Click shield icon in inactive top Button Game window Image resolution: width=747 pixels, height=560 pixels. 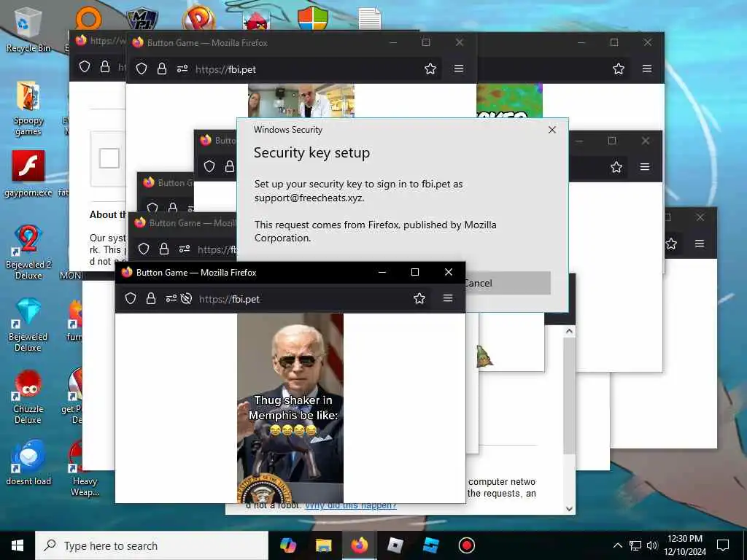point(142,69)
